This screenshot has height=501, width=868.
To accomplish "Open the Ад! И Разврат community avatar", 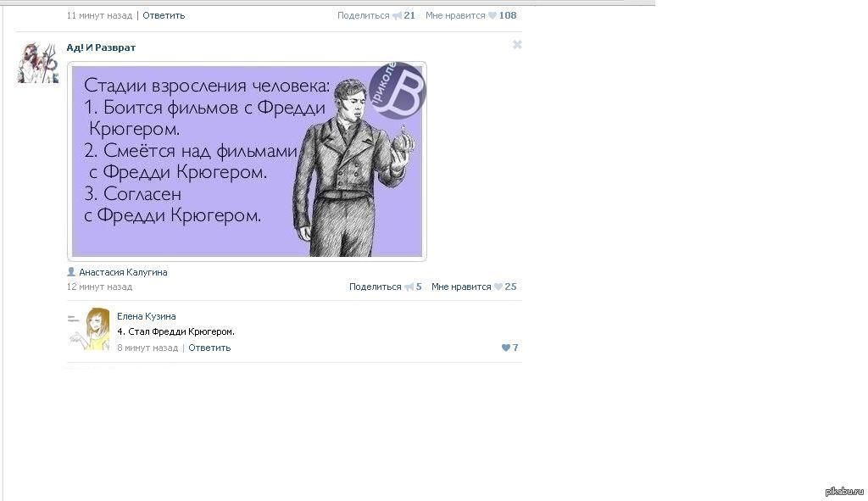I will 37,63.
